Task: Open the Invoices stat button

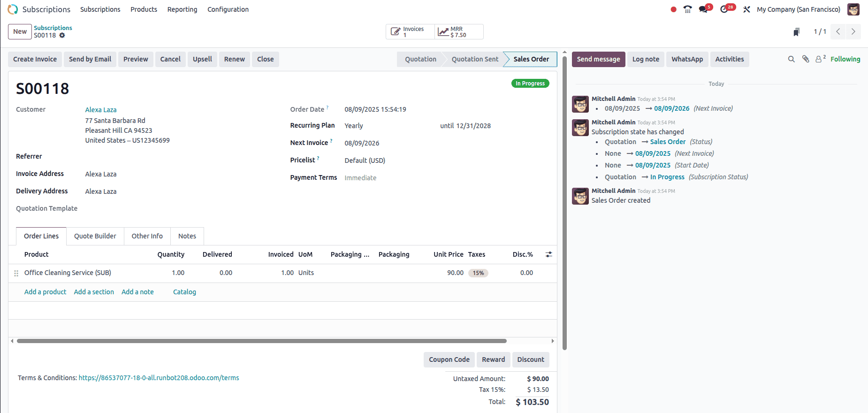Action: pos(410,32)
